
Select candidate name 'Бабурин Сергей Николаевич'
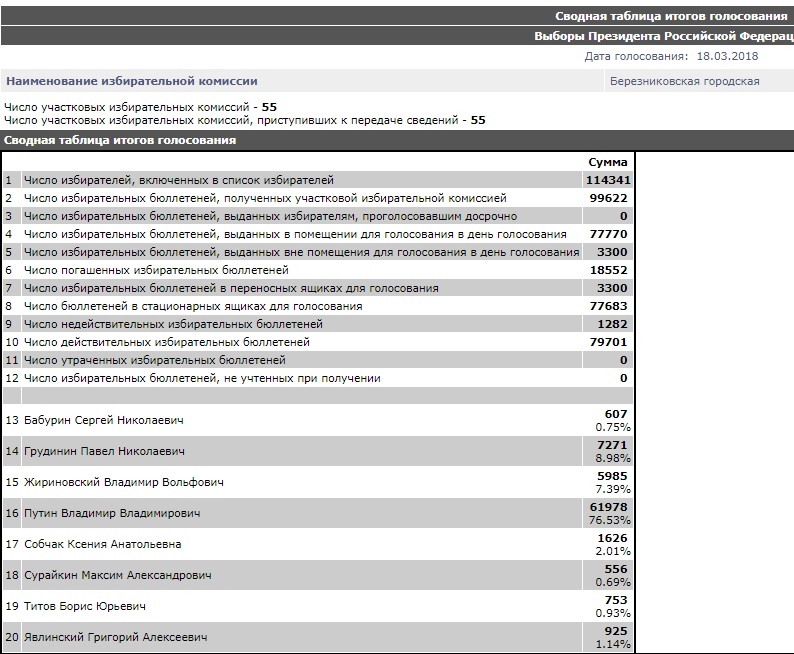click(103, 420)
